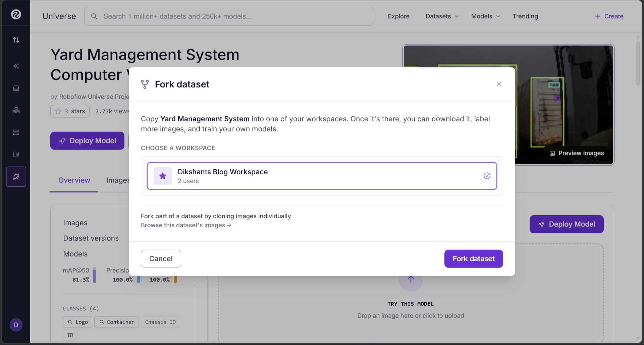Click the mAP@50 purple bar
The height and width of the screenshot is (345, 644).
(95, 275)
